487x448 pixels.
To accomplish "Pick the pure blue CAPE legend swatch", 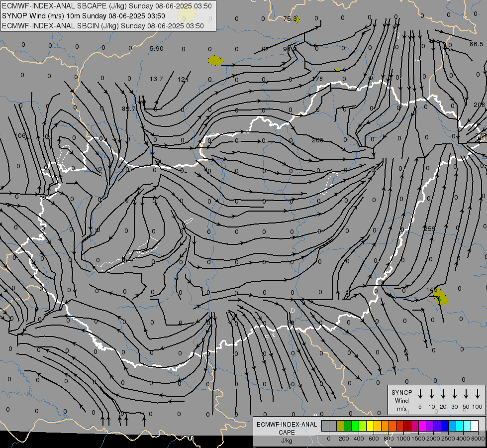I will [444, 426].
